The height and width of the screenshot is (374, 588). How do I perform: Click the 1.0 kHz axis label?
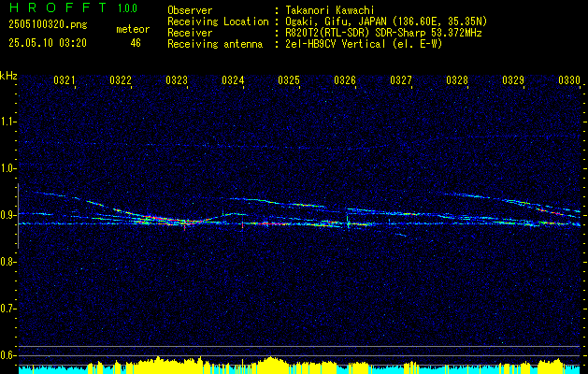pos(7,168)
